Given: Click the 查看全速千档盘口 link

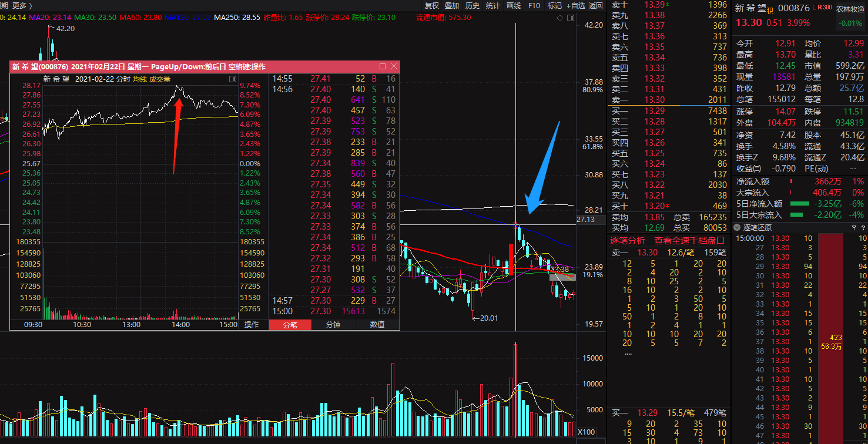Looking at the screenshot, I should (x=690, y=240).
